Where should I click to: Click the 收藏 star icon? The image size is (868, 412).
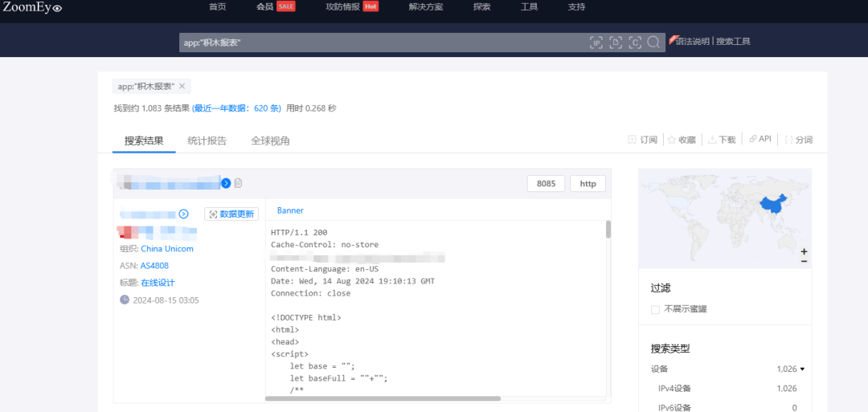[x=671, y=140]
